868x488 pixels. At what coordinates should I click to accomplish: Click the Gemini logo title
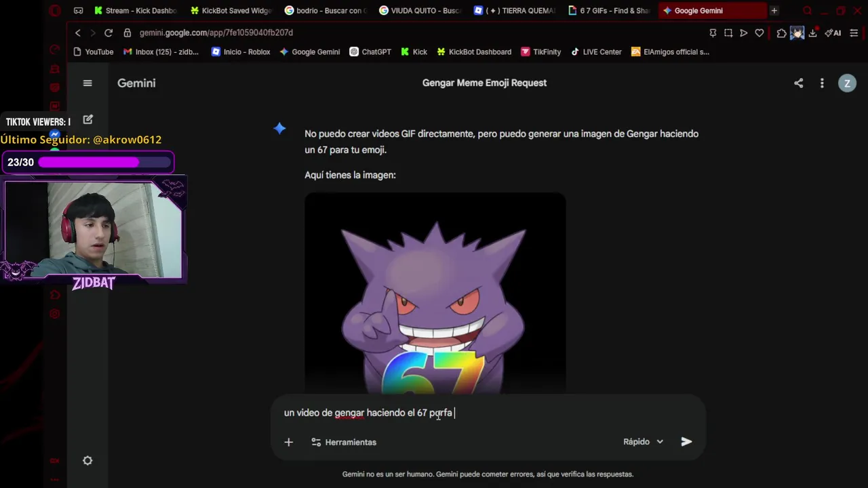coord(136,83)
